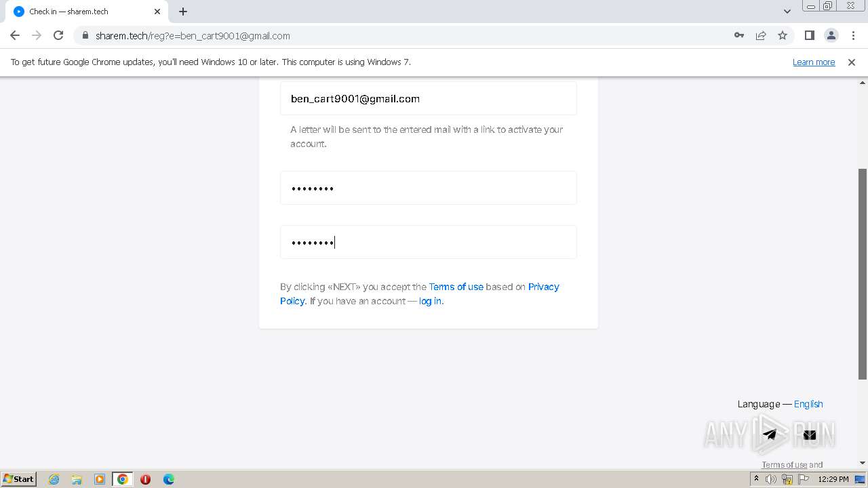Open the Chrome profile menu
This screenshot has width=868, height=488.
coord(831,35)
